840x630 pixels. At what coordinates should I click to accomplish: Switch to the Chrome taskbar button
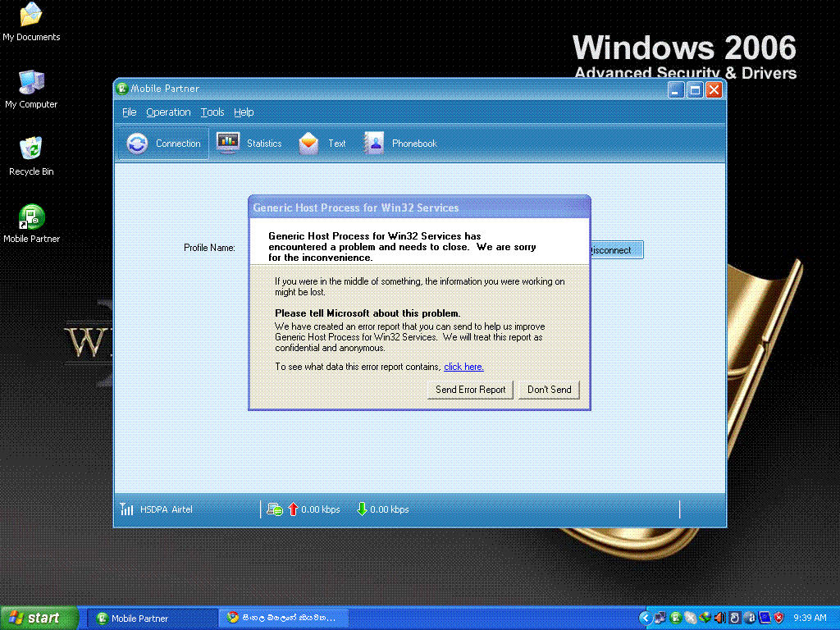tap(283, 619)
